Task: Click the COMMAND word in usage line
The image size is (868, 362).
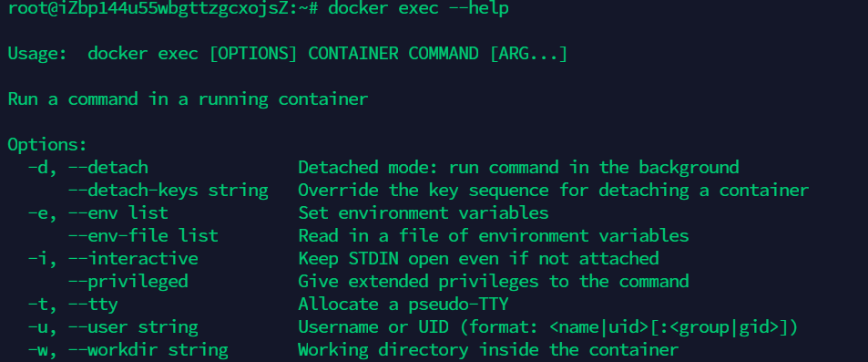Action: (444, 54)
